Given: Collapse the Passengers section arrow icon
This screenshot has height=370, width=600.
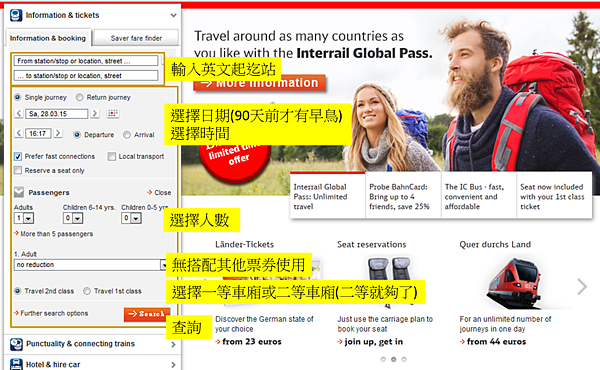Looking at the screenshot, I should coord(19,192).
